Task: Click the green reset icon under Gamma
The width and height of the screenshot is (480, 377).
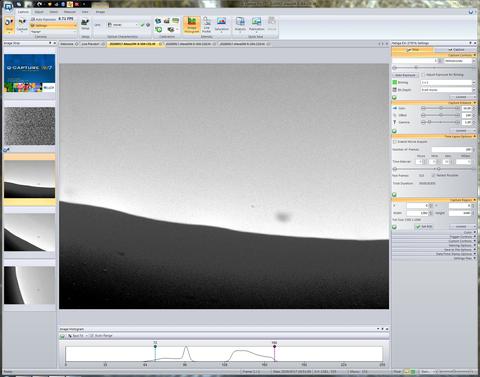Action: click(x=394, y=131)
